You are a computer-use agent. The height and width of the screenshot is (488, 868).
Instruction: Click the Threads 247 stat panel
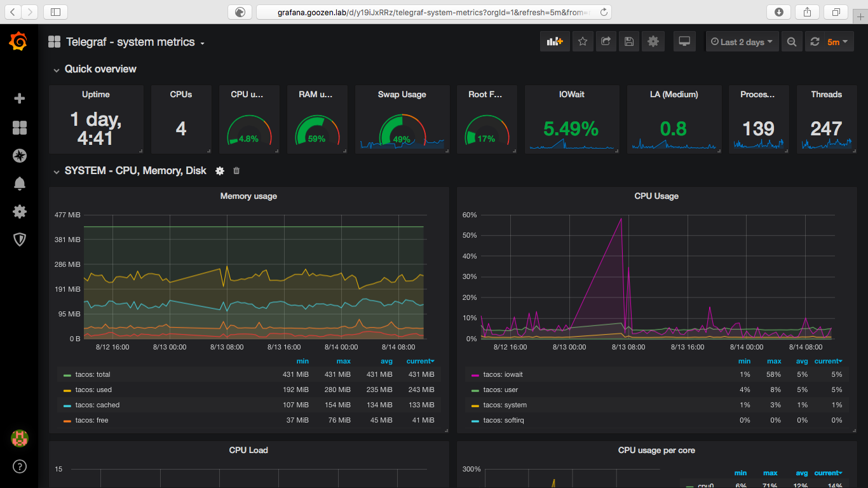click(826, 119)
